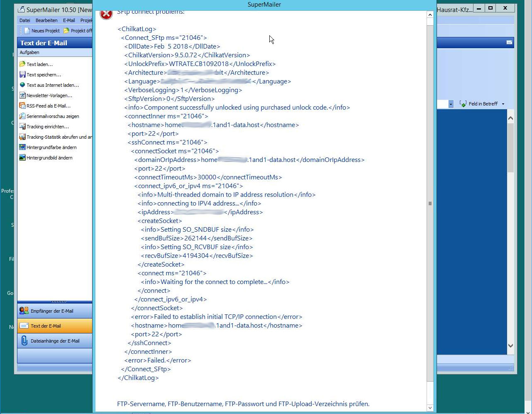
Task: Open the Projekt menu
Action: 86,20
